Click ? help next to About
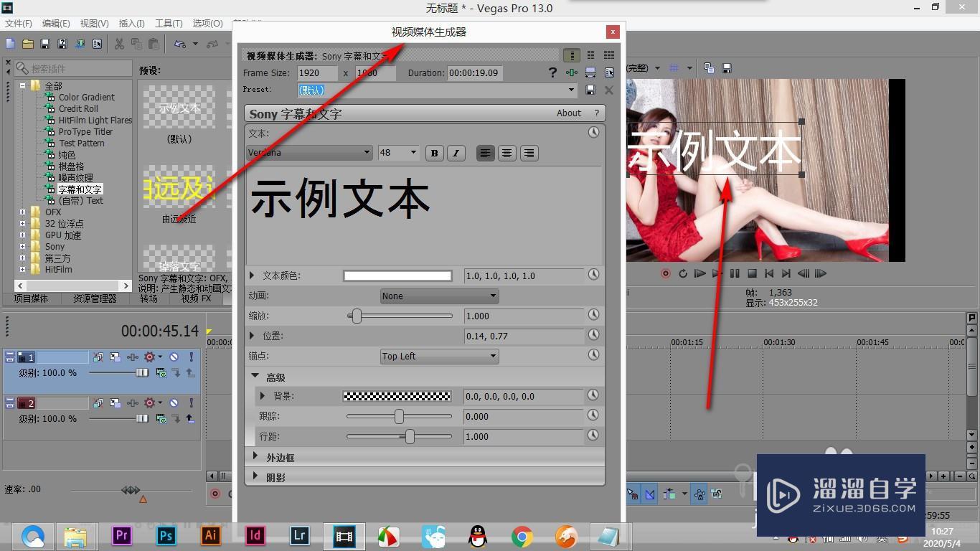The image size is (980, 551). pyautogui.click(x=596, y=113)
